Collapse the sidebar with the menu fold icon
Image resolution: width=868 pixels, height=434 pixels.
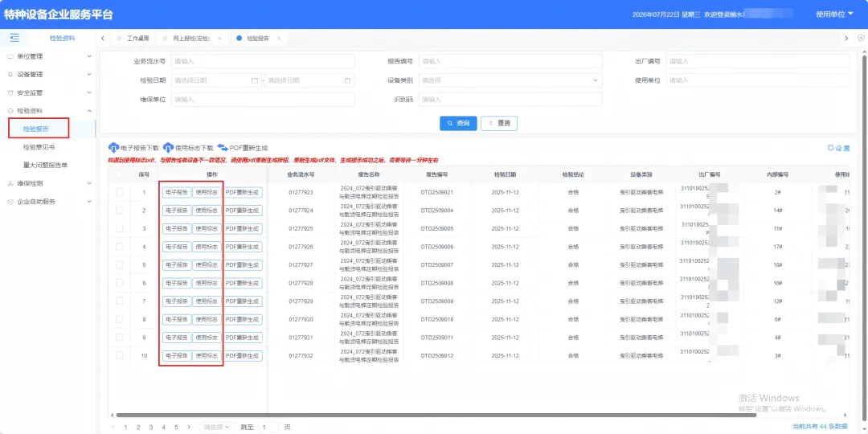[14, 39]
